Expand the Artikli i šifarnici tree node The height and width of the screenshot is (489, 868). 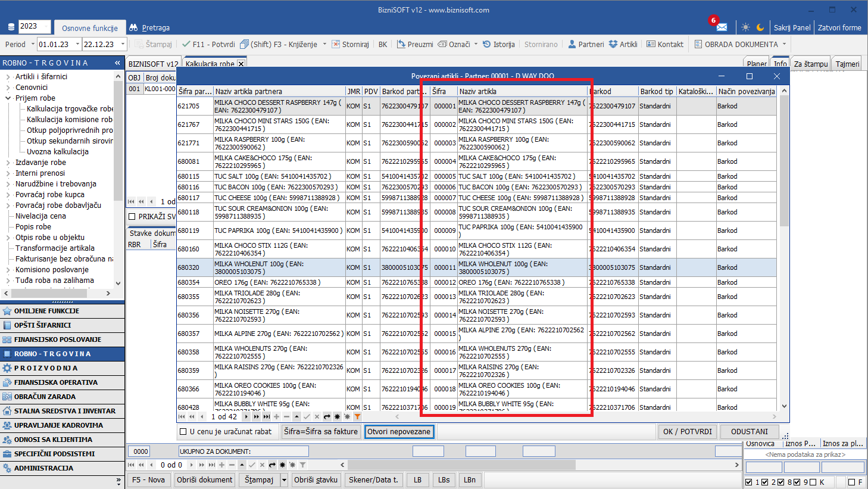[x=8, y=77]
